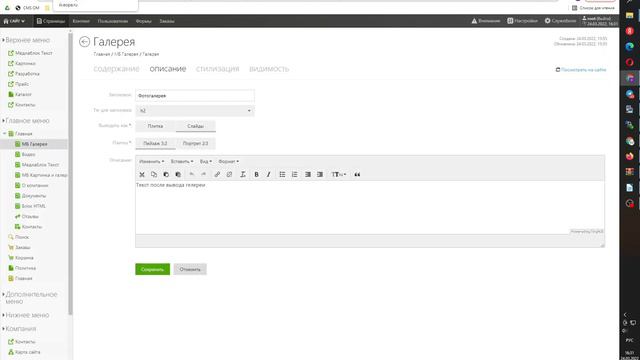Open the Внимание warning icon in top bar
Image resolution: width=640 pixels, height=360 pixels.
[x=486, y=21]
